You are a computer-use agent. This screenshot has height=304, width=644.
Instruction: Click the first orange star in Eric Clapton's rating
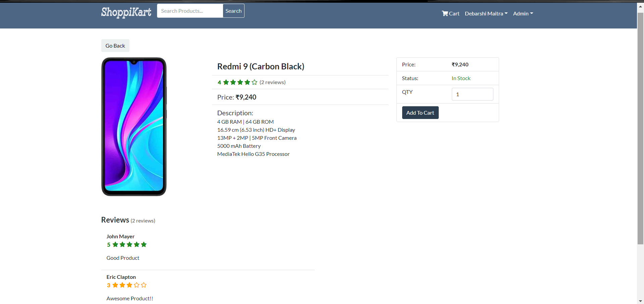(115, 285)
